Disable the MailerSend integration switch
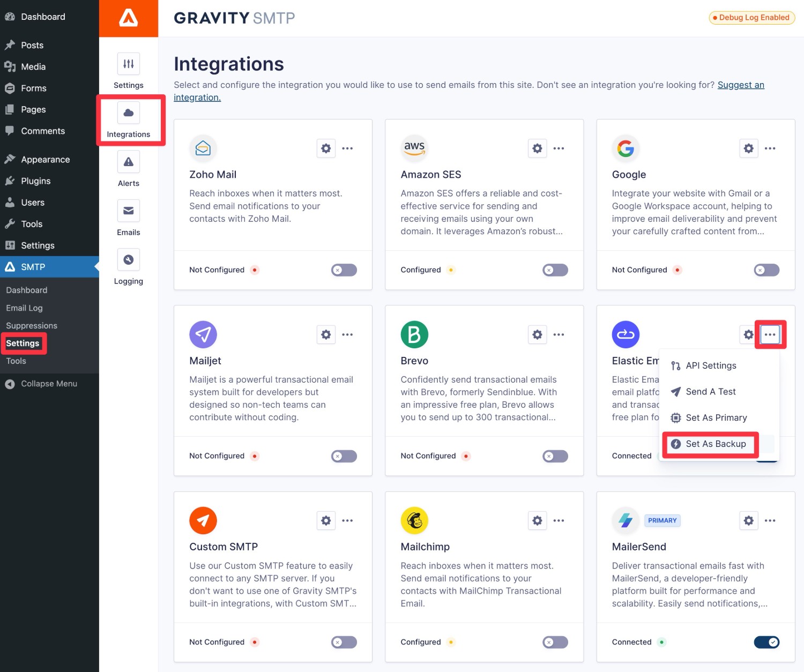 tap(766, 642)
